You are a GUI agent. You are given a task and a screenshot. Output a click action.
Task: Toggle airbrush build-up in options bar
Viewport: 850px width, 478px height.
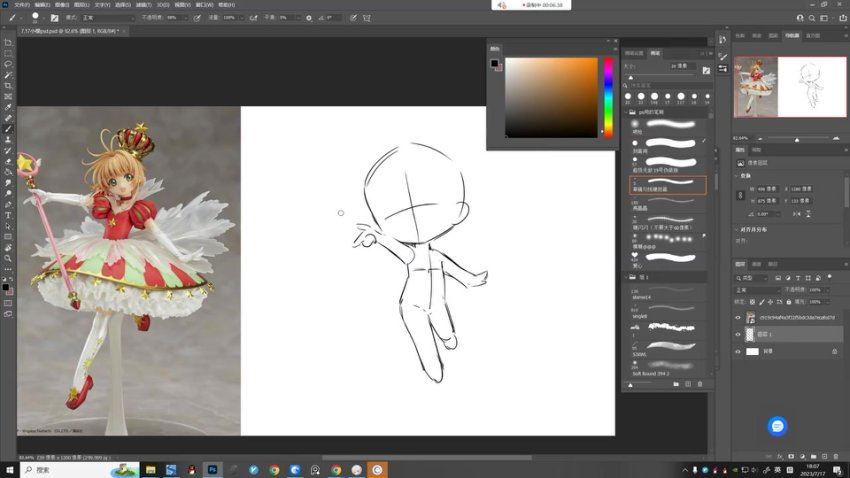253,18
